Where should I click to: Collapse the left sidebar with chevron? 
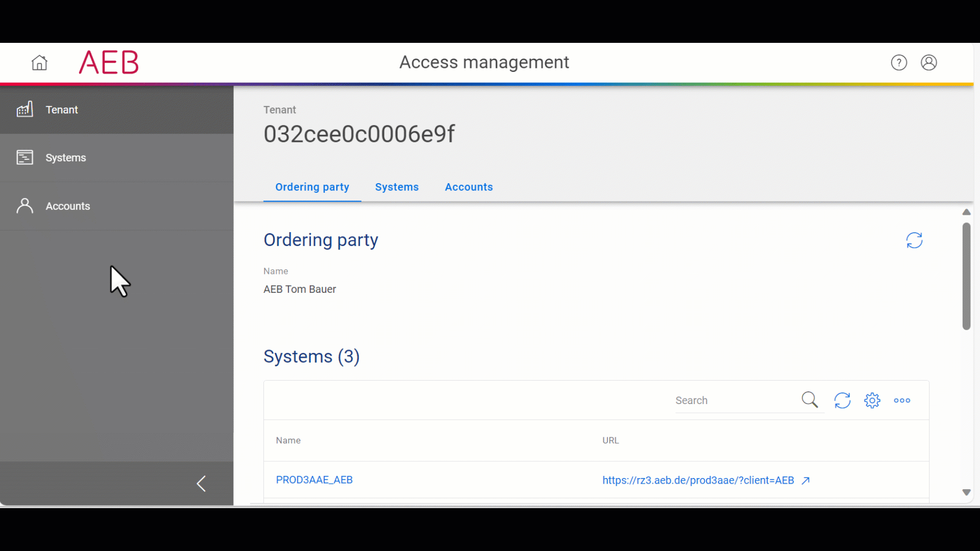[x=201, y=484]
